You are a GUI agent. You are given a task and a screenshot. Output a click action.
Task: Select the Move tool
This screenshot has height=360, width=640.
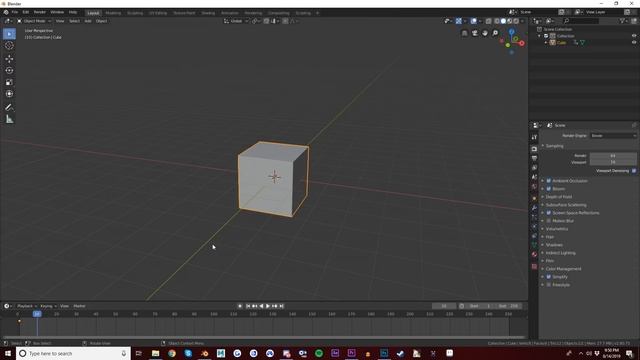click(9, 59)
